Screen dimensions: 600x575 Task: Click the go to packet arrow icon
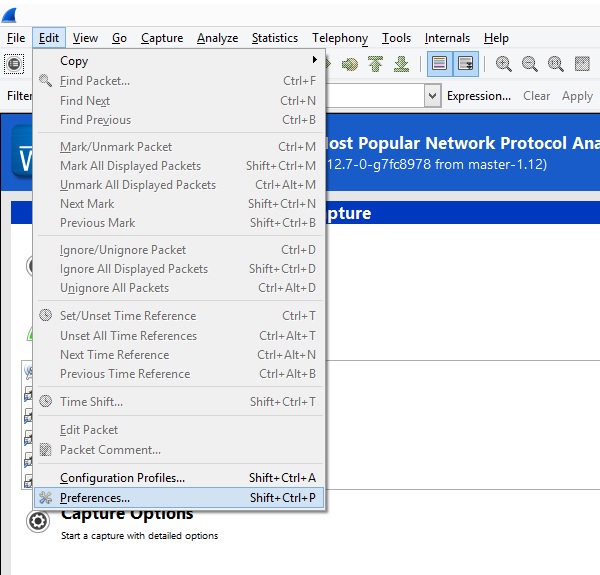(x=350, y=64)
